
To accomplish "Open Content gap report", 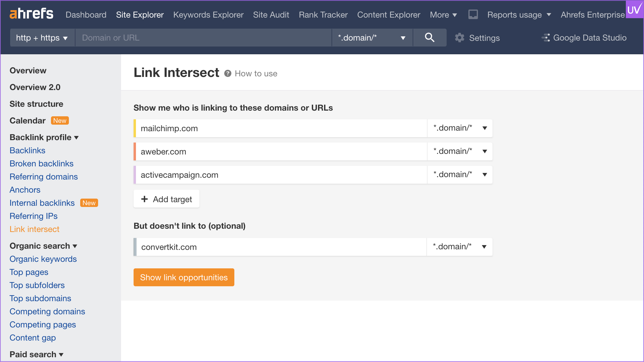I will 33,338.
